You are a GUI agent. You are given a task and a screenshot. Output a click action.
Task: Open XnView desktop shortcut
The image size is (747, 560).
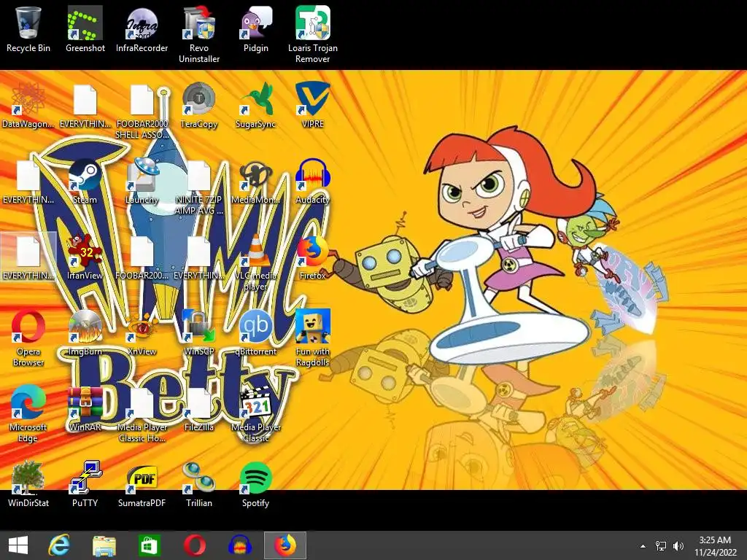point(142,332)
